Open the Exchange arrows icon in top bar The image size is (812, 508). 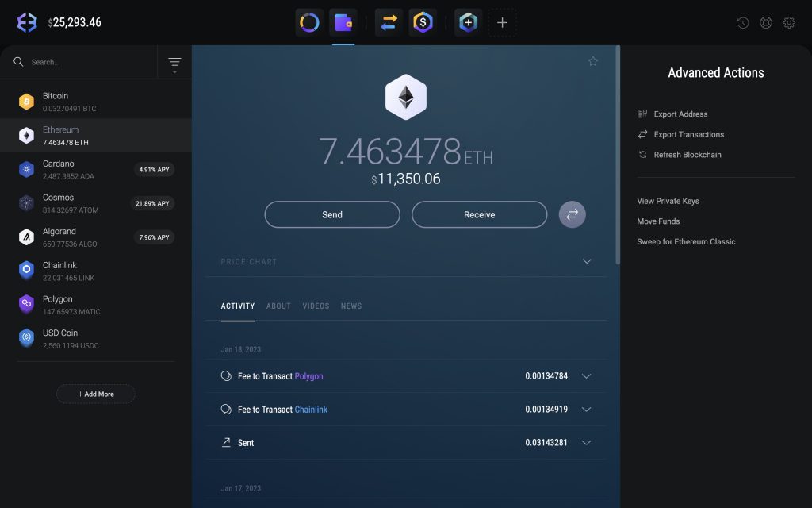(389, 22)
